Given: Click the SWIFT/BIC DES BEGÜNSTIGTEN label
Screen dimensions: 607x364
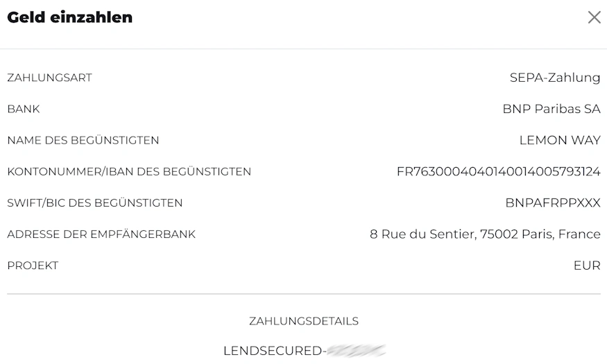Looking at the screenshot, I should pyautogui.click(x=95, y=202).
